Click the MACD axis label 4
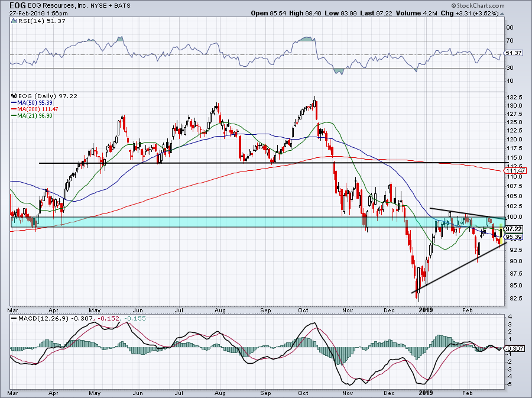The image size is (532, 398). (510, 317)
